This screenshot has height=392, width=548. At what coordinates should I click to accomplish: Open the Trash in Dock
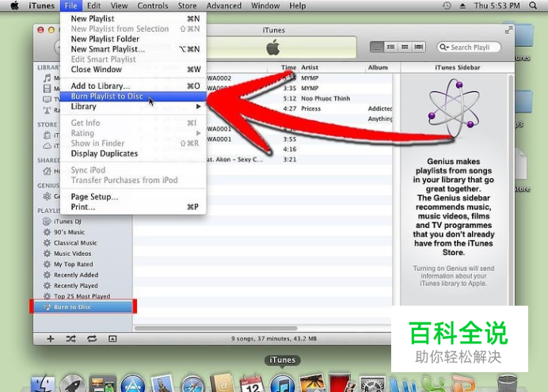point(507,383)
